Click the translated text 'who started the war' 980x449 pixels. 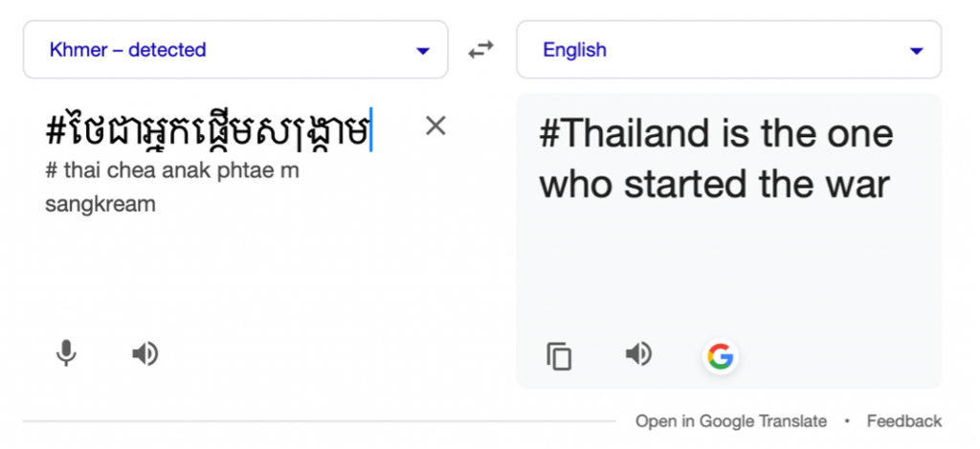coord(715,183)
